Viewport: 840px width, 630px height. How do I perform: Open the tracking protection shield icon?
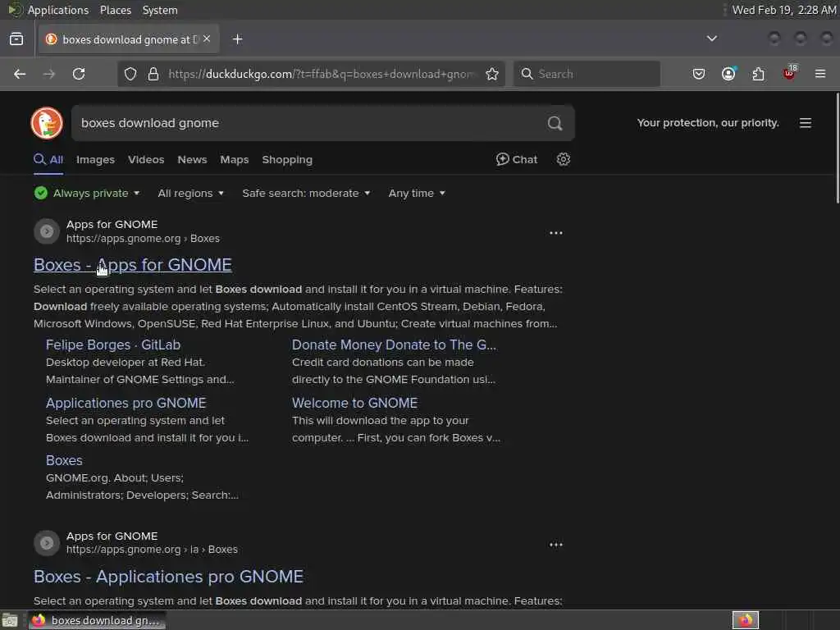click(130, 74)
